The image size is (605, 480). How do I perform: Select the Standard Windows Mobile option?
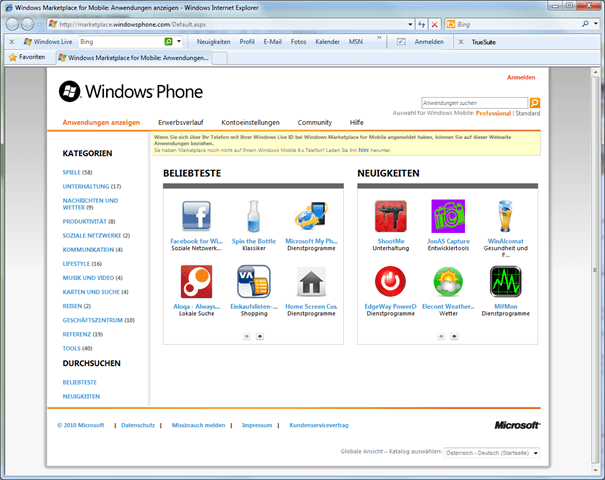528,113
